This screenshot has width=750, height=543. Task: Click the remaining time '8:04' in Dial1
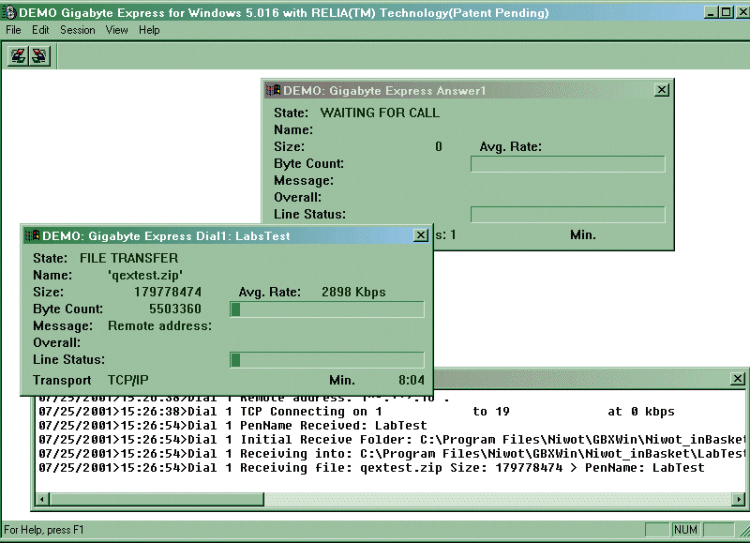point(411,380)
